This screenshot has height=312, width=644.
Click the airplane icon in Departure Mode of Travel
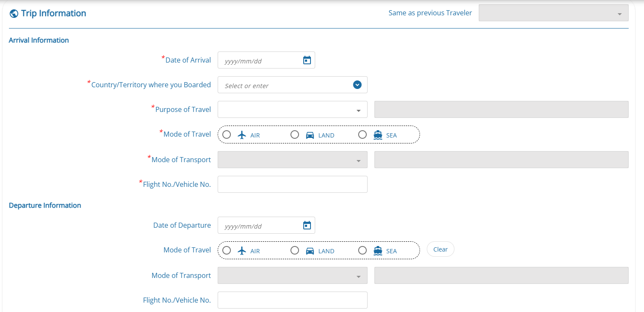point(242,251)
